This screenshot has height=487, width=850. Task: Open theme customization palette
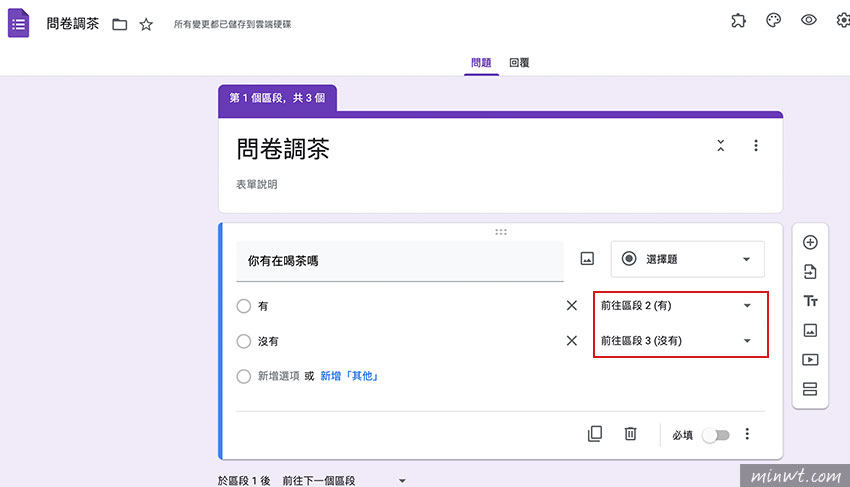[x=774, y=21]
